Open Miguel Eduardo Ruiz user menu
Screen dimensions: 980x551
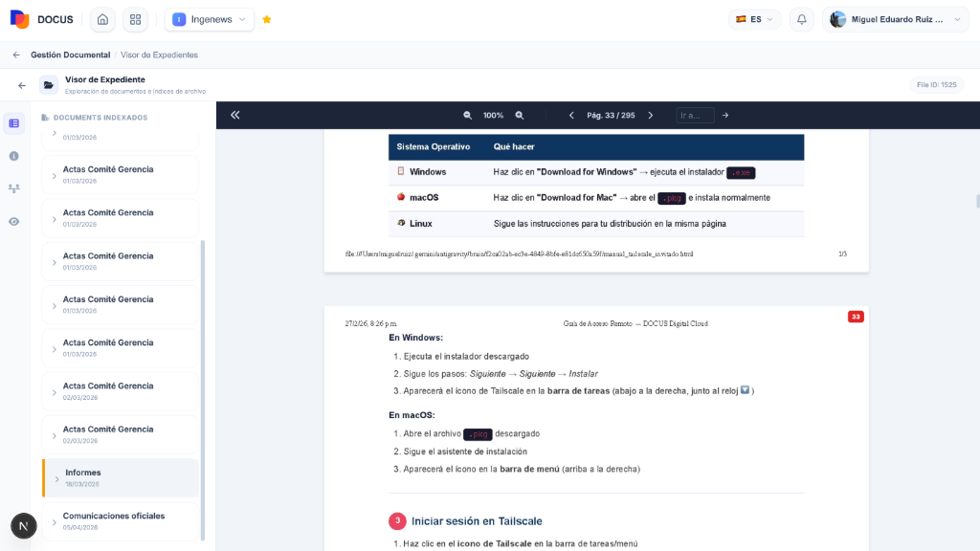(x=895, y=19)
